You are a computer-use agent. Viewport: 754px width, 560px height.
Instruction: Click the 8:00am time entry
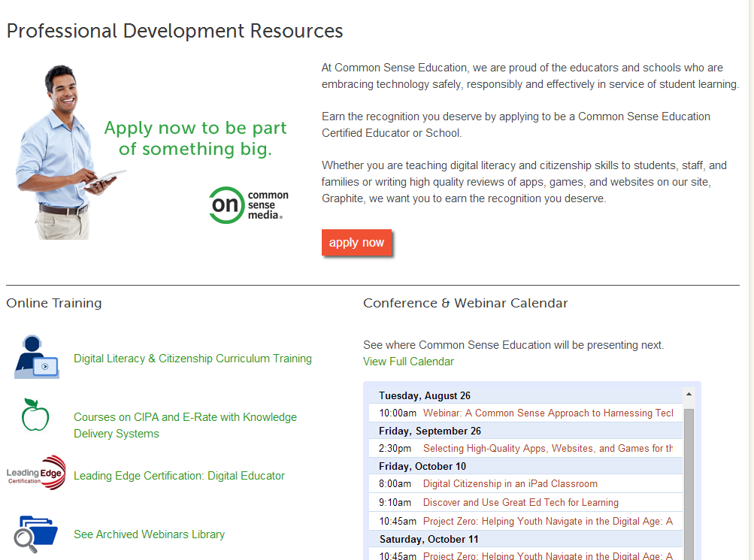395,483
